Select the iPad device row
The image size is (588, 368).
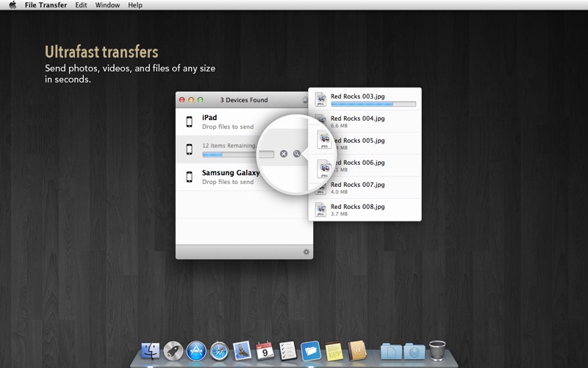click(x=228, y=121)
